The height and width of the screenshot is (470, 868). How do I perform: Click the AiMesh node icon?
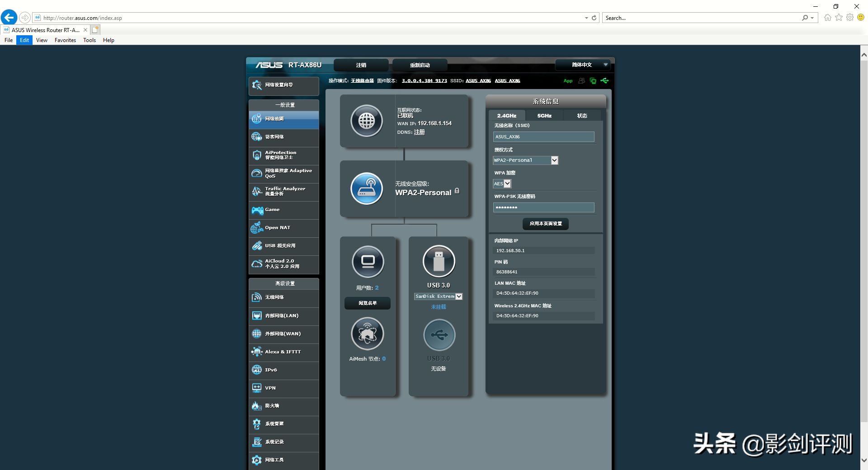coord(368,334)
